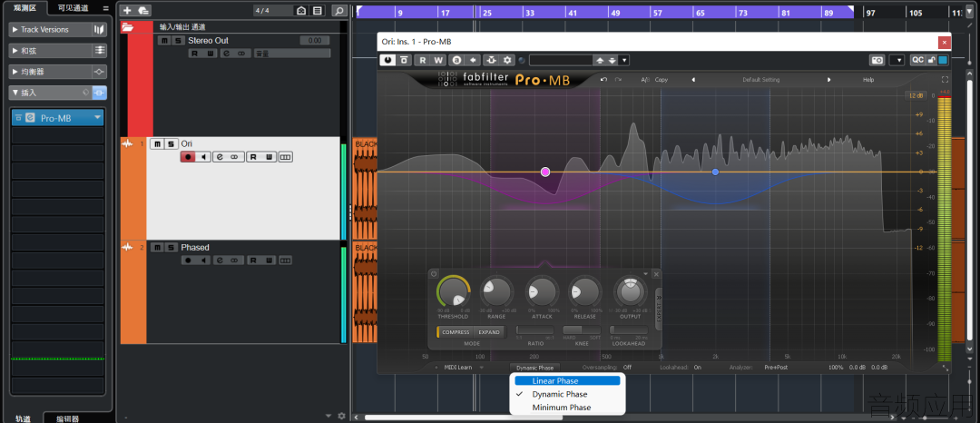
Task: Go to the next Pro-MB preset
Action: [829, 80]
